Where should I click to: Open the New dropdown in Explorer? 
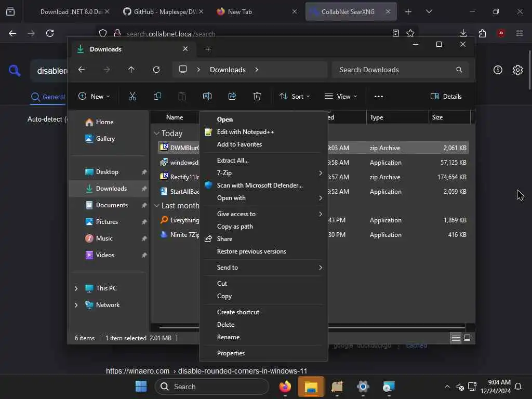[x=94, y=96]
